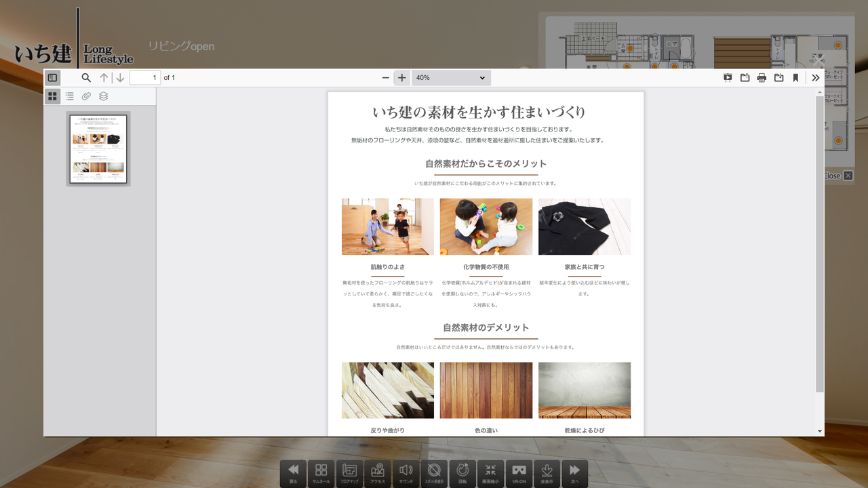Show document outline in sidebar
The width and height of the screenshot is (868, 488).
[69, 96]
